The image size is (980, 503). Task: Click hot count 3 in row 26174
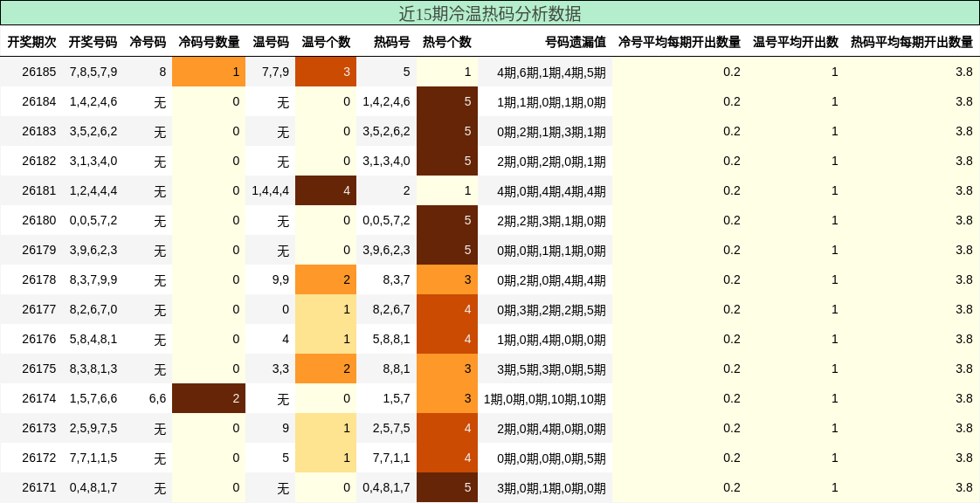447,398
